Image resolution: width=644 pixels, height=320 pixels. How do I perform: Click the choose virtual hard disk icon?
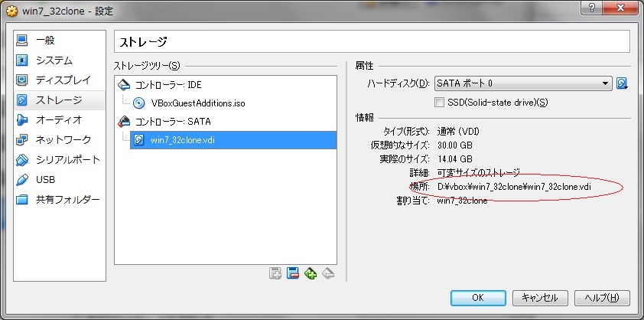(x=622, y=83)
